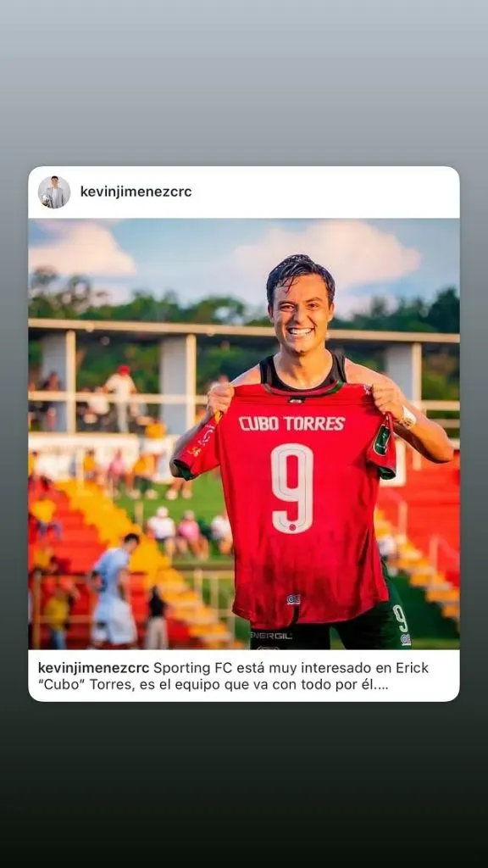Tap the badge on the jersey sleeve
The height and width of the screenshot is (868, 488).
click(x=382, y=440)
